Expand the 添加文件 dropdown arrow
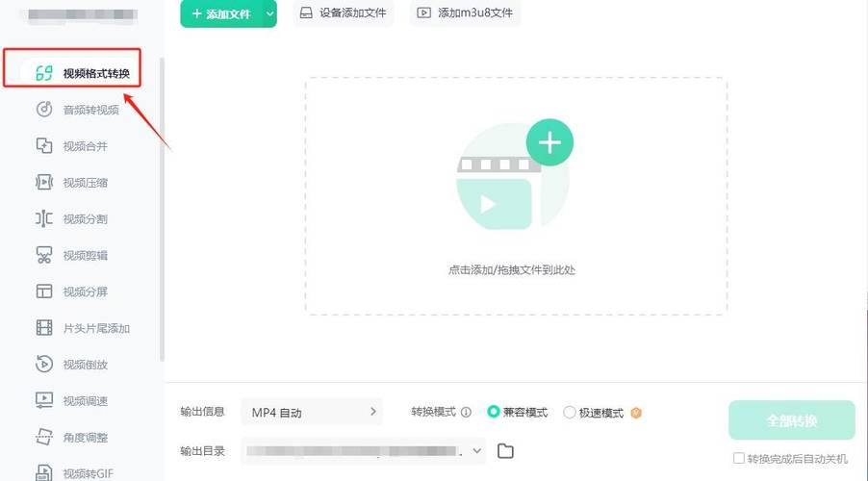The image size is (868, 481). point(270,13)
